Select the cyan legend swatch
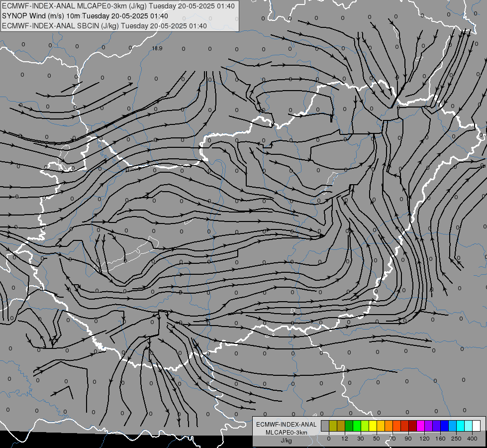Image resolution: width=487 pixels, height=448 pixels. [461, 426]
